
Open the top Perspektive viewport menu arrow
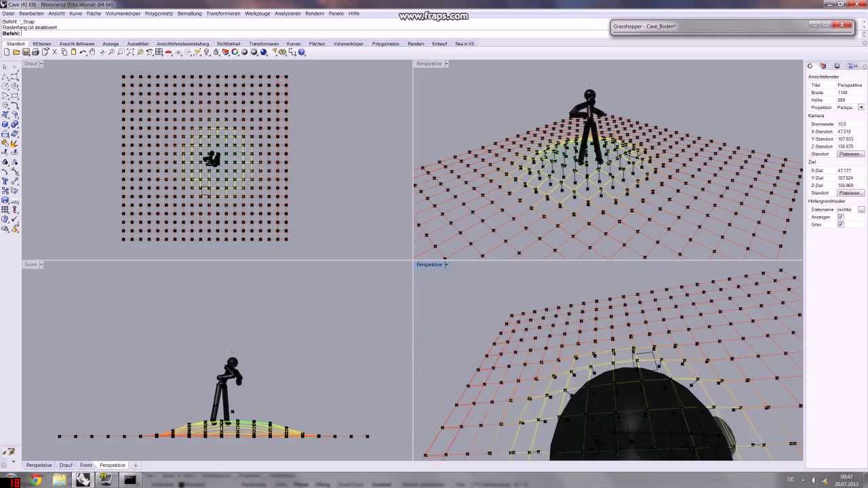(446, 64)
